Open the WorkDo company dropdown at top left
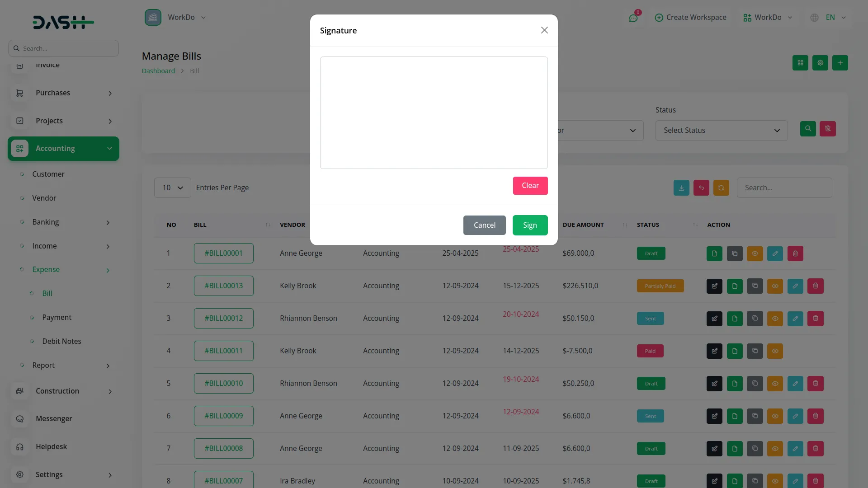Viewport: 868px width, 488px height. (x=176, y=17)
